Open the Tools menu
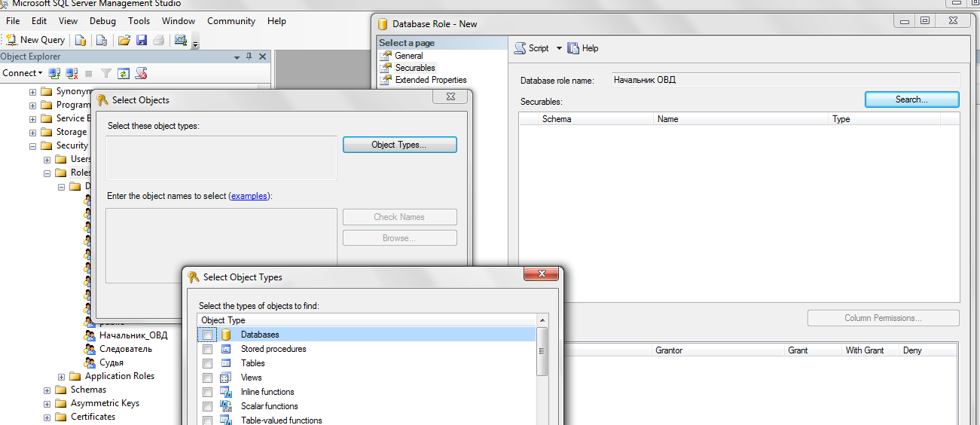980x425 pixels. [x=139, y=21]
